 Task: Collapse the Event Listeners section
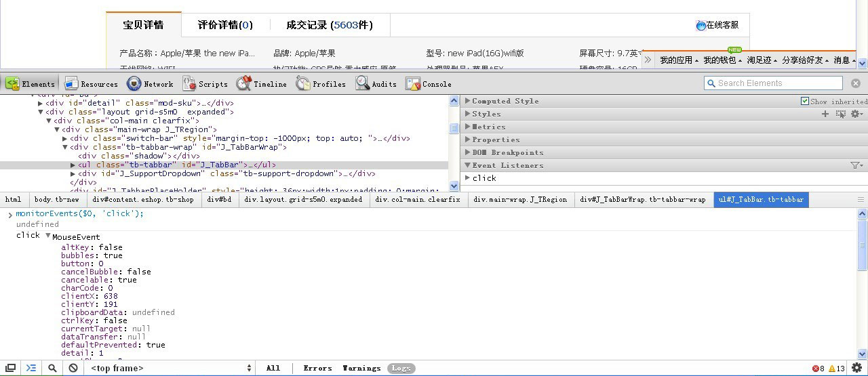coord(467,165)
